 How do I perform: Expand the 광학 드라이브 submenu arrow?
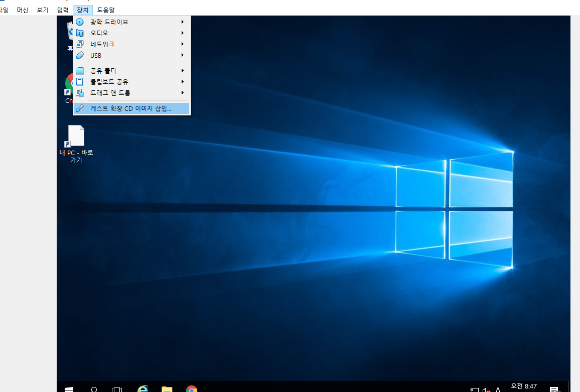182,22
